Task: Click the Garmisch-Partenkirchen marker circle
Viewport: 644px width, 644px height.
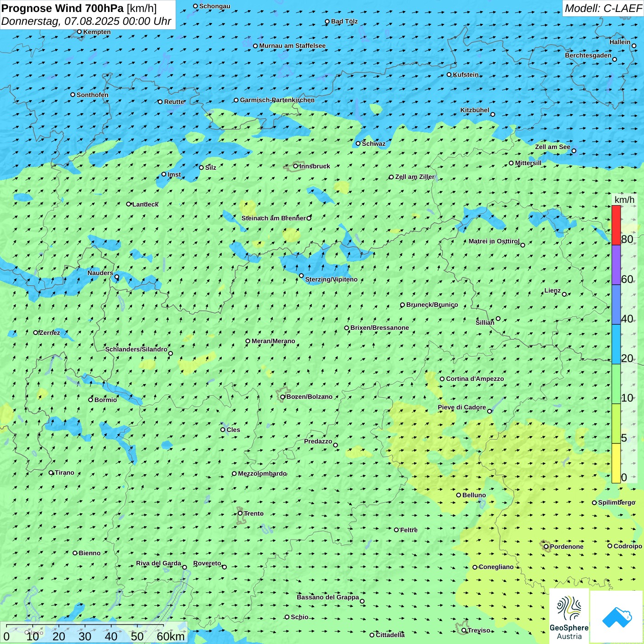Action: coord(236,100)
